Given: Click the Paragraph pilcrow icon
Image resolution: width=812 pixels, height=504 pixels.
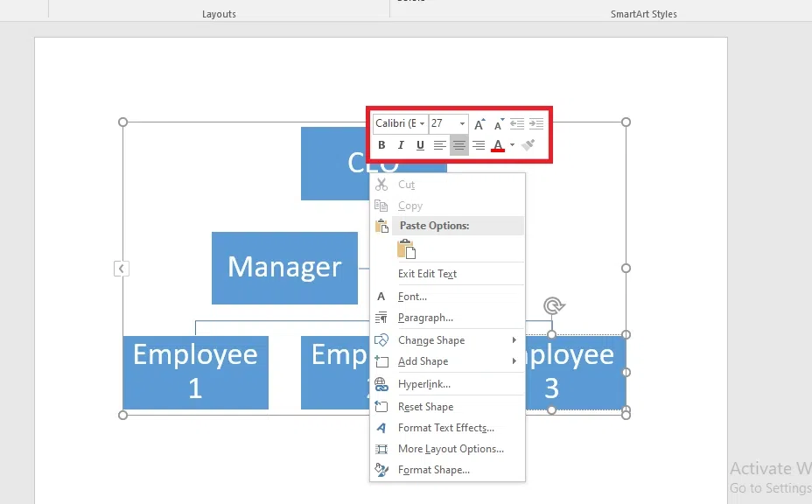Looking at the screenshot, I should 381,318.
